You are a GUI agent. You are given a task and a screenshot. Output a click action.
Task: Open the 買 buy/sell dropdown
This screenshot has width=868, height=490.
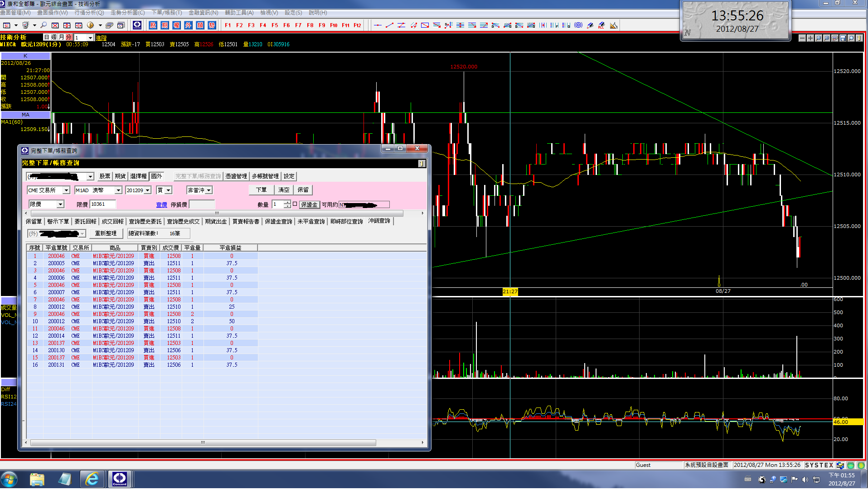coord(168,190)
